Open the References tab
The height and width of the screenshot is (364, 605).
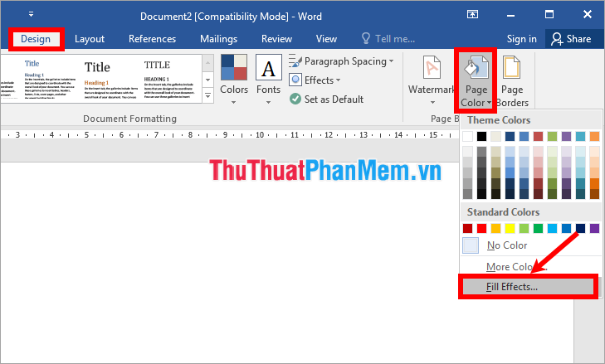point(152,39)
